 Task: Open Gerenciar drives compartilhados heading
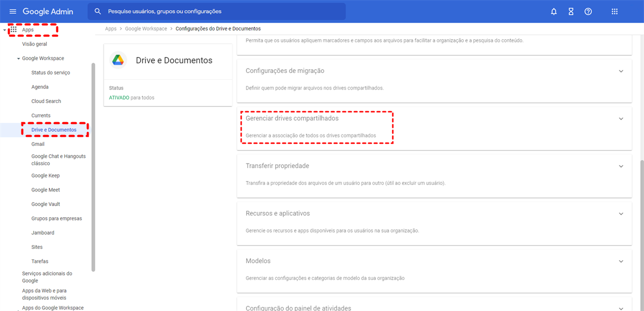tap(292, 118)
